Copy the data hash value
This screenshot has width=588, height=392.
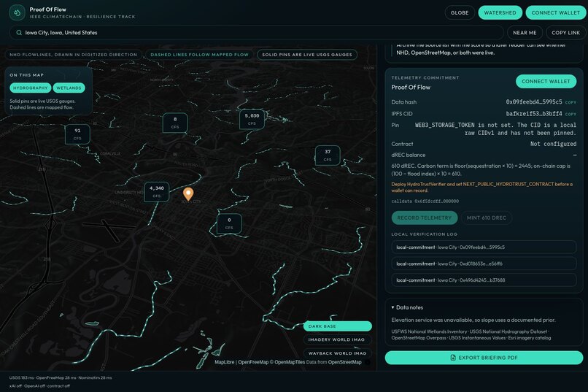[570, 102]
